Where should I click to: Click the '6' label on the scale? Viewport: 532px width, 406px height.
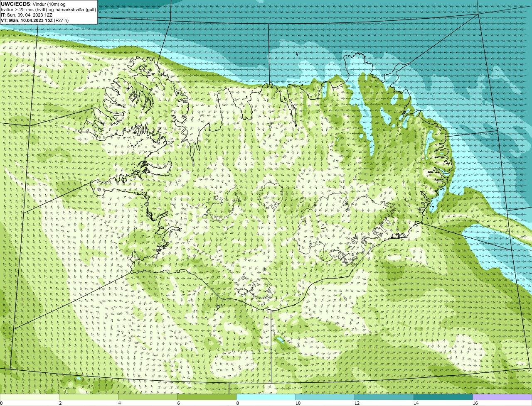[179, 403]
